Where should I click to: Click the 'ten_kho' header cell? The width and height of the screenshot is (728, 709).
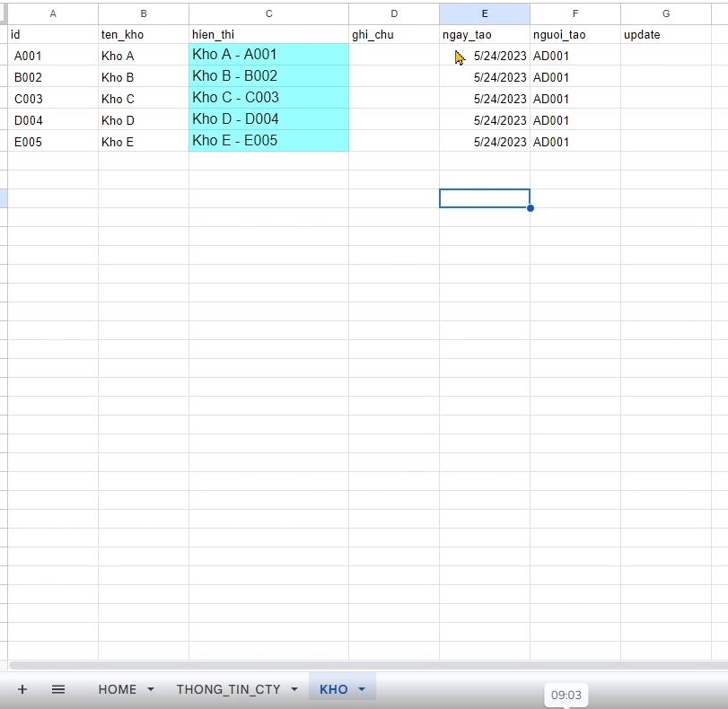point(144,34)
